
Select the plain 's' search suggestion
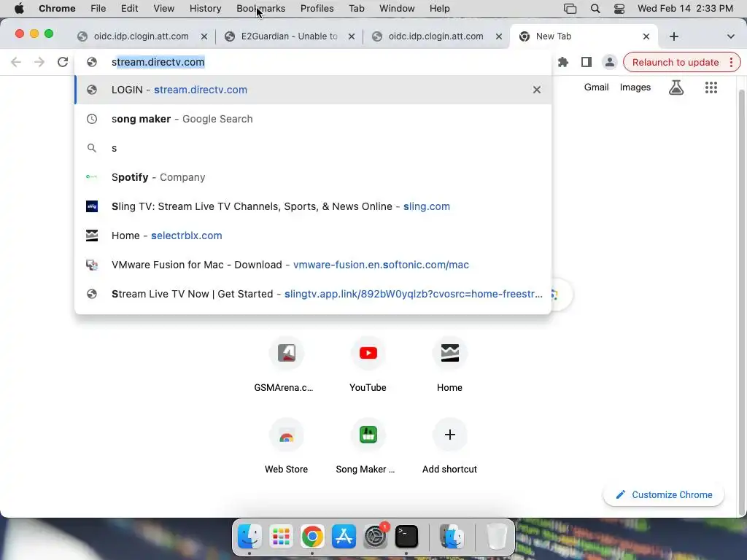tap(313, 148)
